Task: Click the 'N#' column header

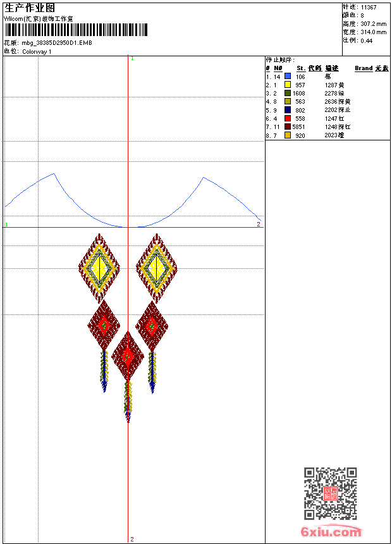Action: (x=278, y=68)
